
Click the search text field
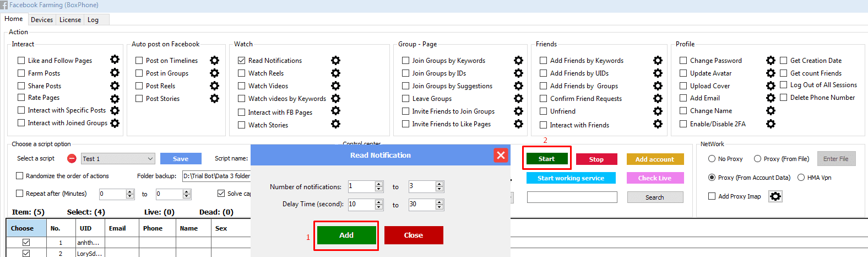coord(572,197)
